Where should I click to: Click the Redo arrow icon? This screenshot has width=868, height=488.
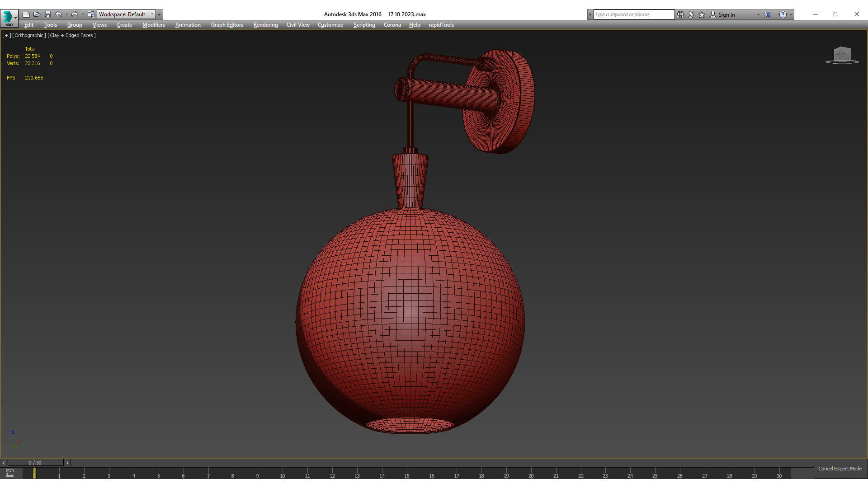tap(75, 14)
